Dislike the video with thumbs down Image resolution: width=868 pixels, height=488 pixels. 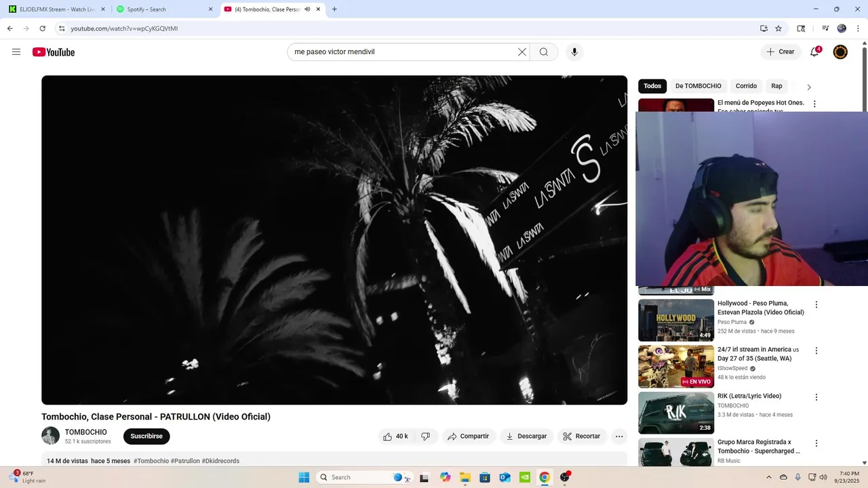click(x=426, y=436)
